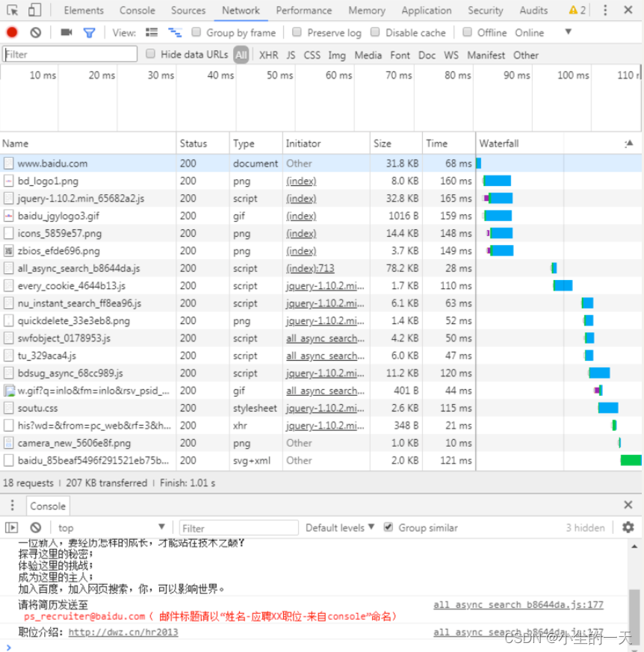Switch to the Performance tab
644x652 pixels.
303,10
